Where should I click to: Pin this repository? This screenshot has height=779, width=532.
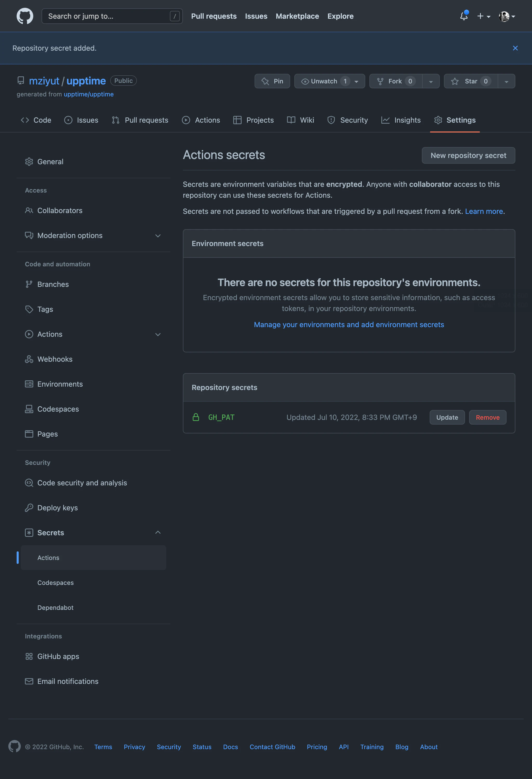point(272,81)
